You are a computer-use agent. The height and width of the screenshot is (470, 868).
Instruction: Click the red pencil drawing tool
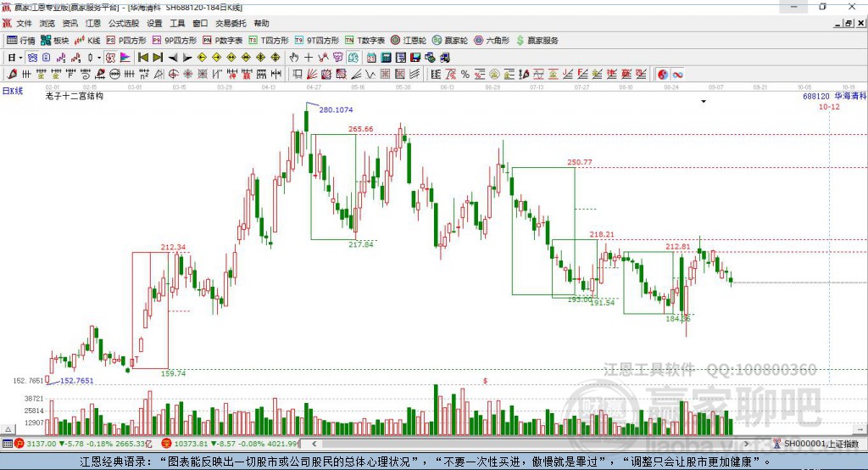click(12, 74)
